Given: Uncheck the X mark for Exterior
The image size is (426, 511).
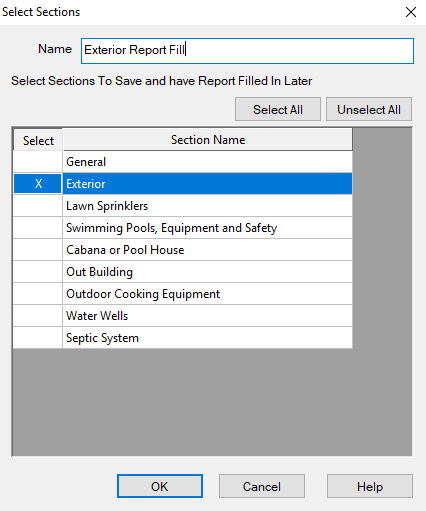Looking at the screenshot, I should (x=38, y=184).
